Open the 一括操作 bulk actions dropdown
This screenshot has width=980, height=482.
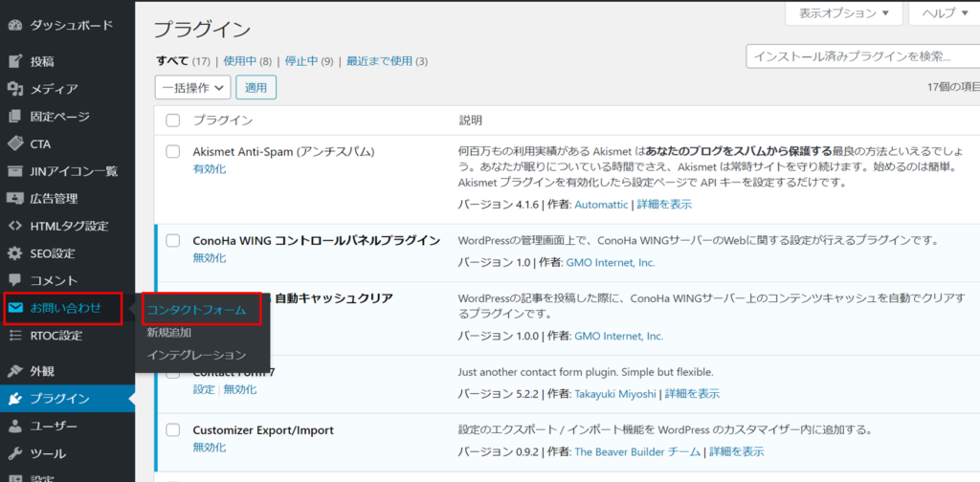[192, 88]
